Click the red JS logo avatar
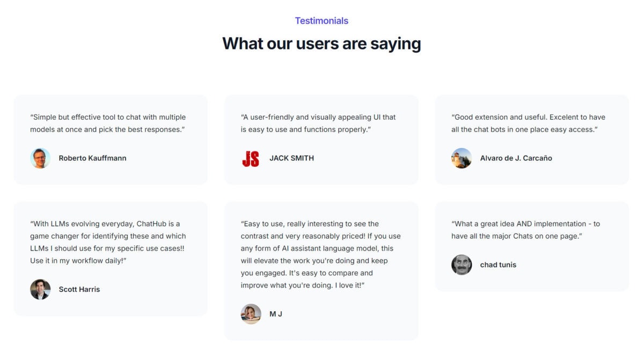This screenshot has width=644, height=352. tap(251, 158)
